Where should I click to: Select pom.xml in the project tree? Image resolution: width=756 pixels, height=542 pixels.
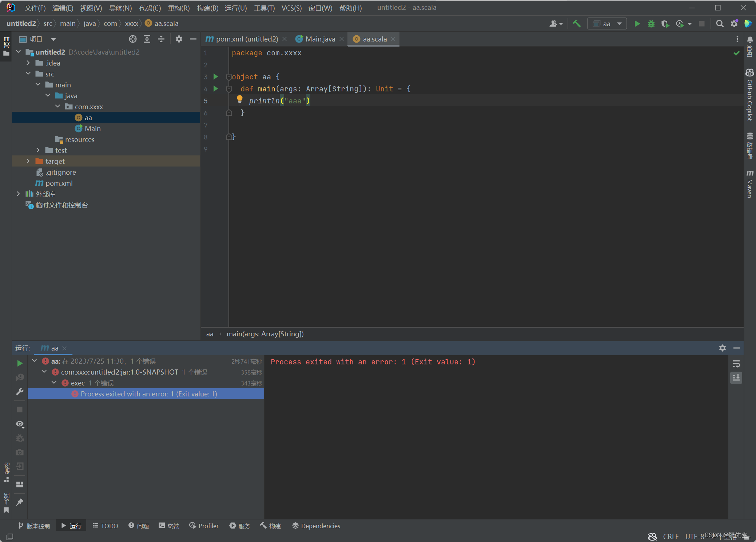point(59,183)
